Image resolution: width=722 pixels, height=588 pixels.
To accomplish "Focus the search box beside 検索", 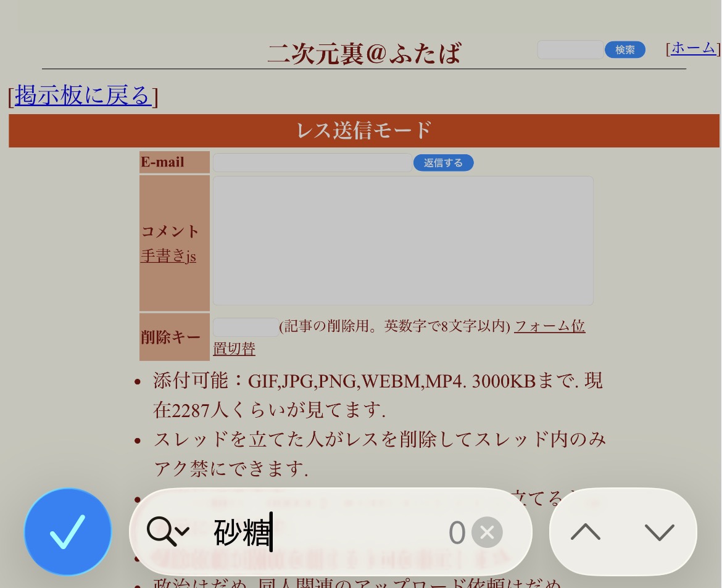I will [x=570, y=50].
